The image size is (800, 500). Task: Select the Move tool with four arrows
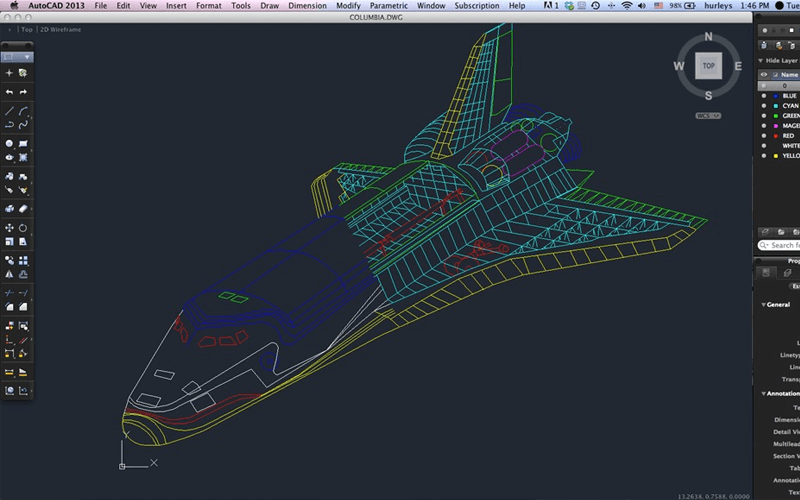coord(9,228)
